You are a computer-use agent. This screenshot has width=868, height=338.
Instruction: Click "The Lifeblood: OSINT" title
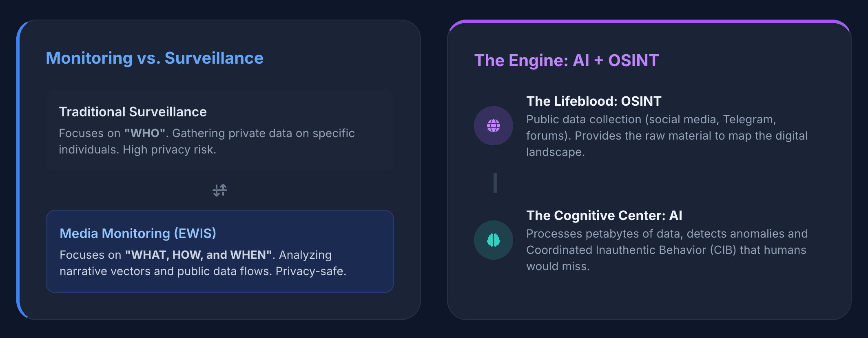coord(593,101)
